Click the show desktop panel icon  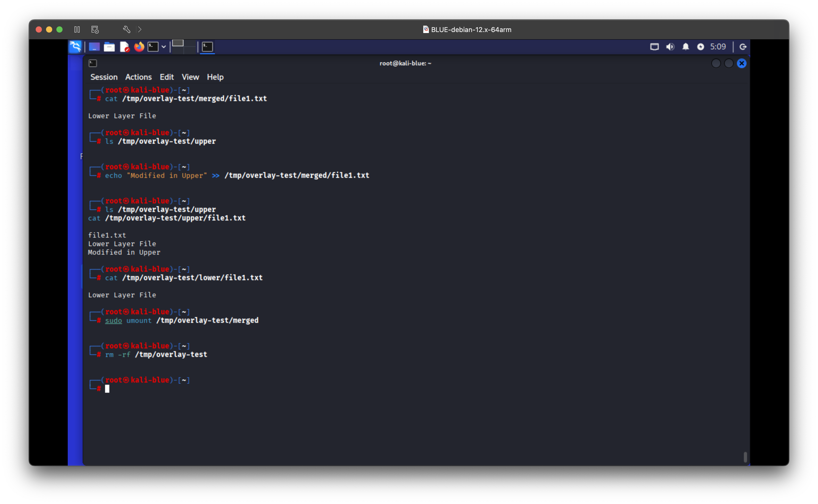click(94, 47)
